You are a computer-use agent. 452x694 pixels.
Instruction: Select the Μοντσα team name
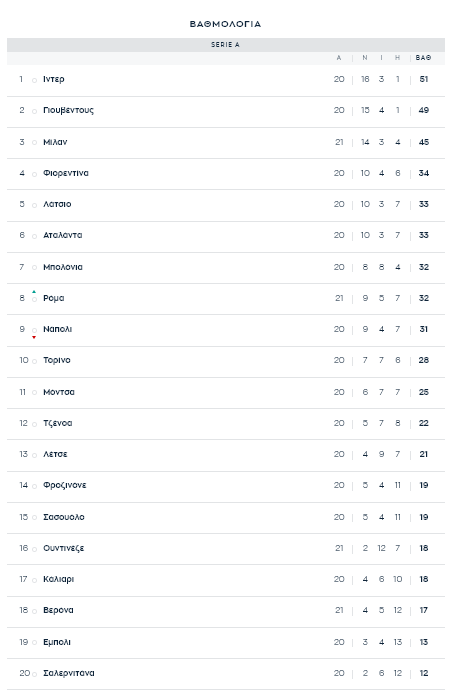coord(59,392)
